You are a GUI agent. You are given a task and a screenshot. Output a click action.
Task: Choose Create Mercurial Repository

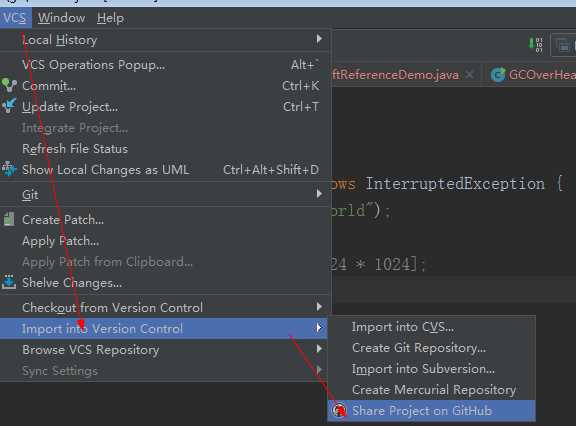[432, 389]
